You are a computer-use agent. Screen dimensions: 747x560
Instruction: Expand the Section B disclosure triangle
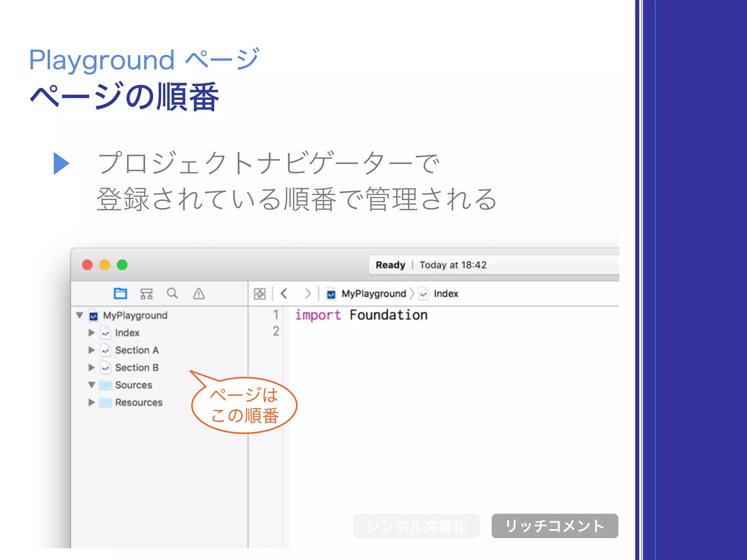(x=92, y=367)
